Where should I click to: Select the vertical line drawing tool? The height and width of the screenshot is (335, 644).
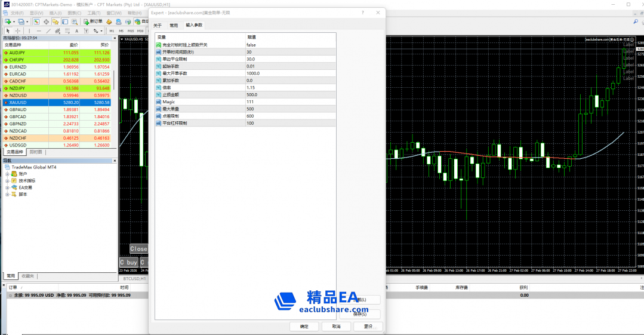click(29, 30)
